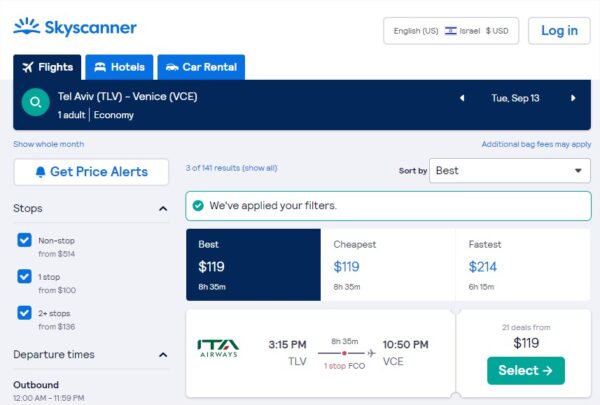Collapse the Stops filter section
600x405 pixels.
pyautogui.click(x=163, y=209)
